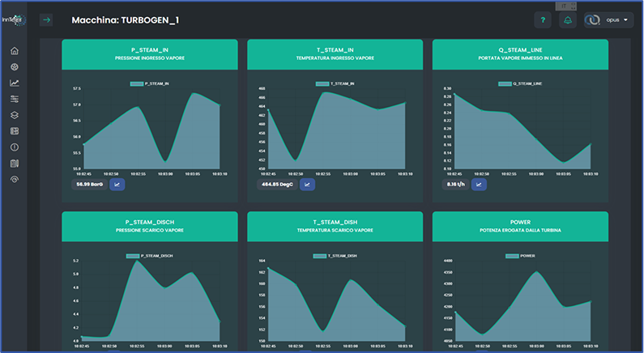This screenshot has width=644, height=353.
Task: Click the stacked layers sidebar icon
Action: pyautogui.click(x=15, y=115)
